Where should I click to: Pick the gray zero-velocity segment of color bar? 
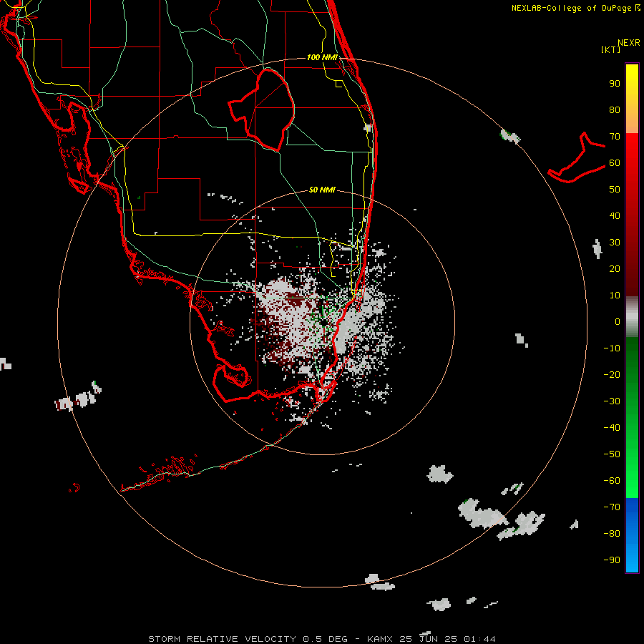click(x=632, y=317)
